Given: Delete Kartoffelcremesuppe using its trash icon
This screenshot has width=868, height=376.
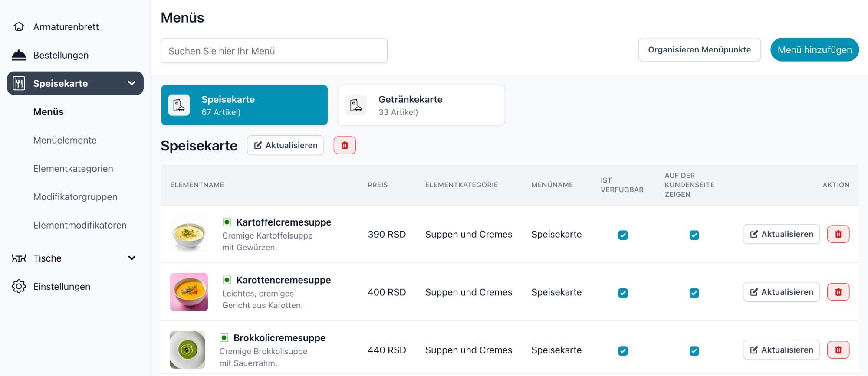Looking at the screenshot, I should (x=838, y=234).
